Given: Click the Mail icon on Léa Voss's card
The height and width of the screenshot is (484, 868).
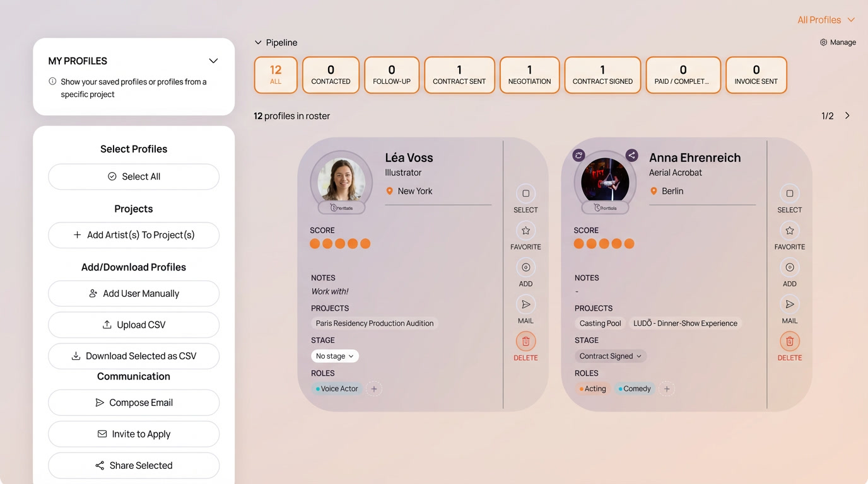Looking at the screenshot, I should coord(525,305).
